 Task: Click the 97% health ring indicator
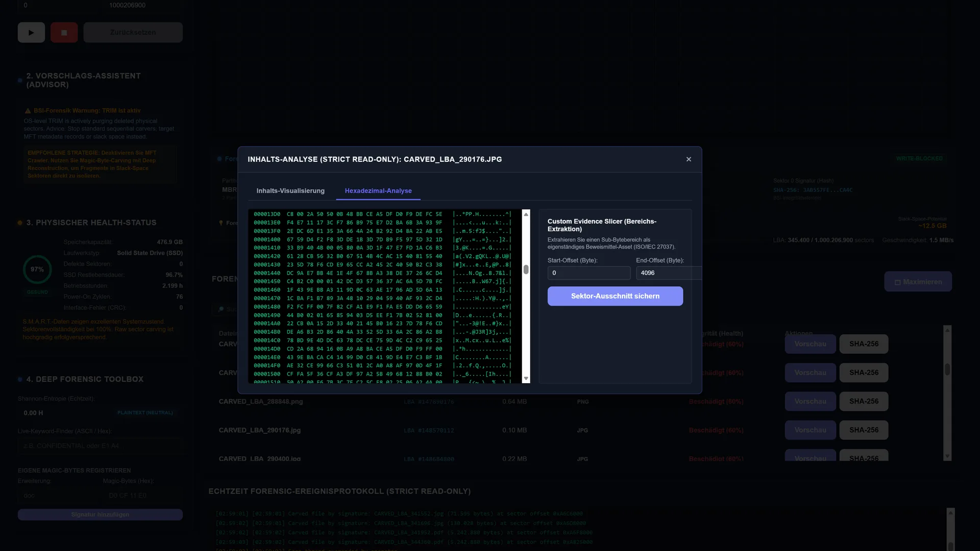tap(37, 269)
